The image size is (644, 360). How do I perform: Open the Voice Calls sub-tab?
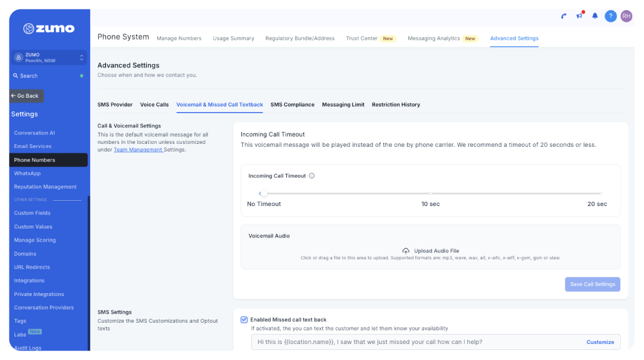coord(155,105)
